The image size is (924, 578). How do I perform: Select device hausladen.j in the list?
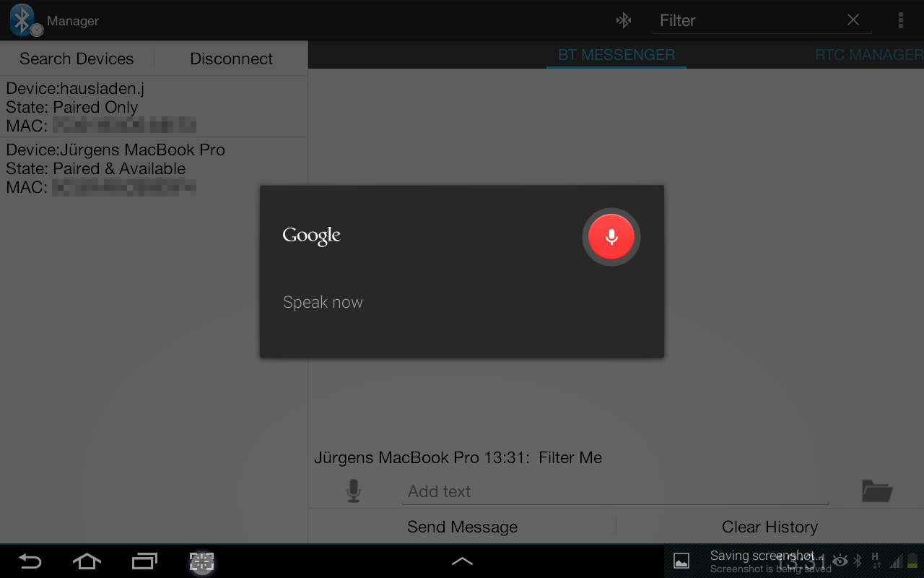[x=154, y=107]
